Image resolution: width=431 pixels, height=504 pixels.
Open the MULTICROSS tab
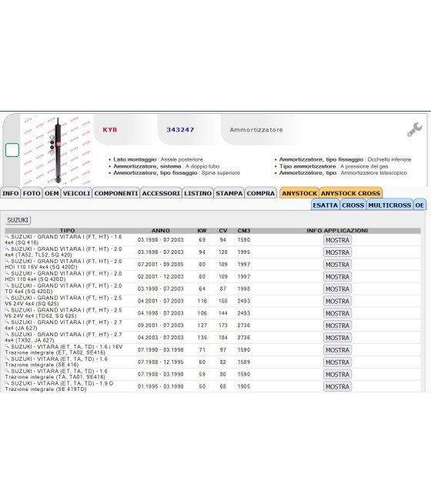389,205
